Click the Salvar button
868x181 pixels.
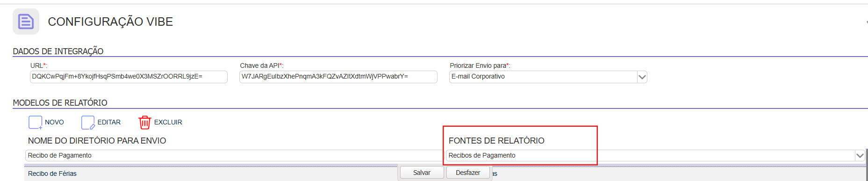(x=422, y=173)
